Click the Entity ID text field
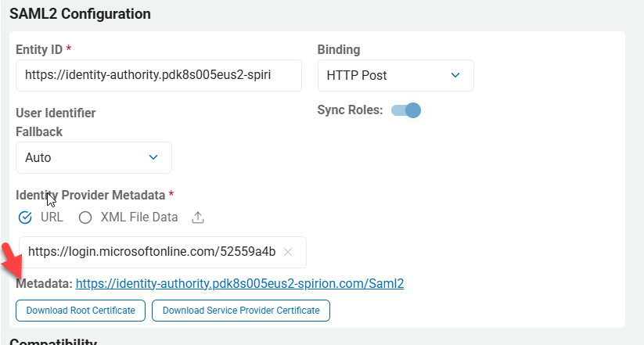The width and height of the screenshot is (644, 345). pos(158,75)
